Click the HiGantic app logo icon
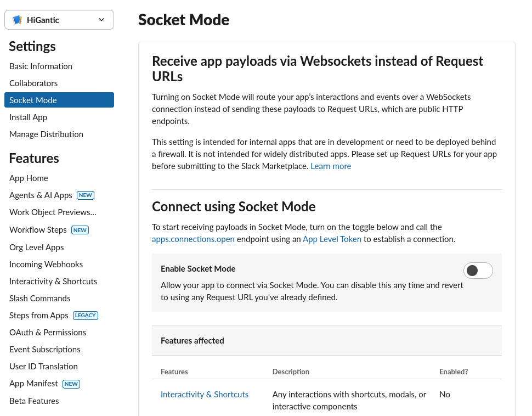 pyautogui.click(x=17, y=20)
